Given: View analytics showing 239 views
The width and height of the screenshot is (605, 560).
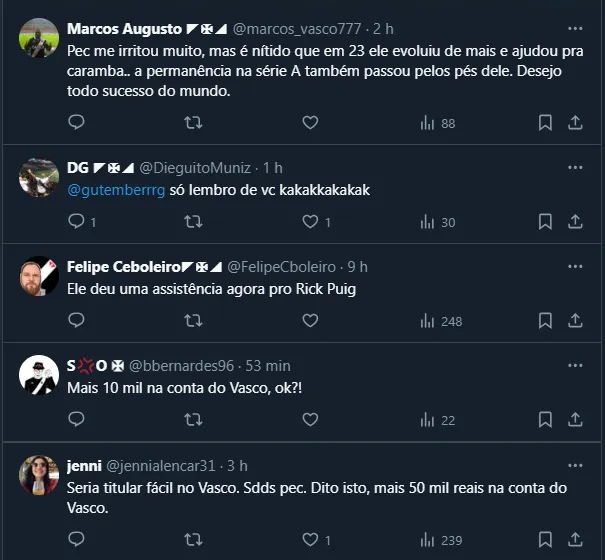Looking at the screenshot, I should (441, 540).
